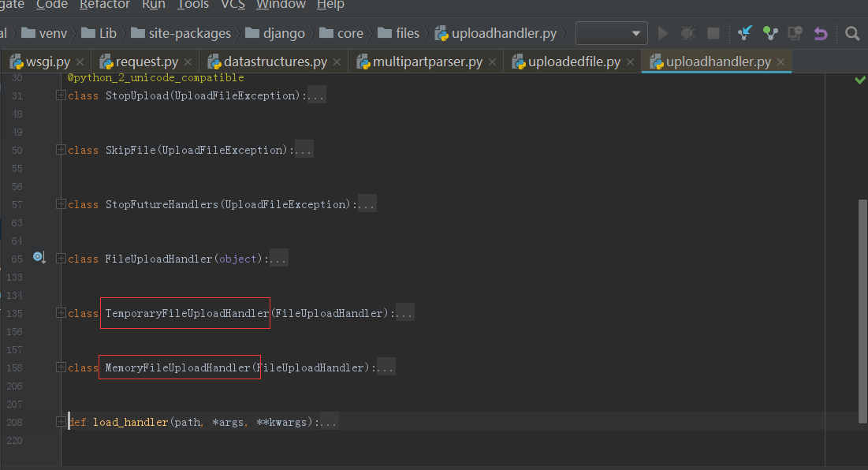Click the site-packages breadcrumb folder

click(181, 33)
